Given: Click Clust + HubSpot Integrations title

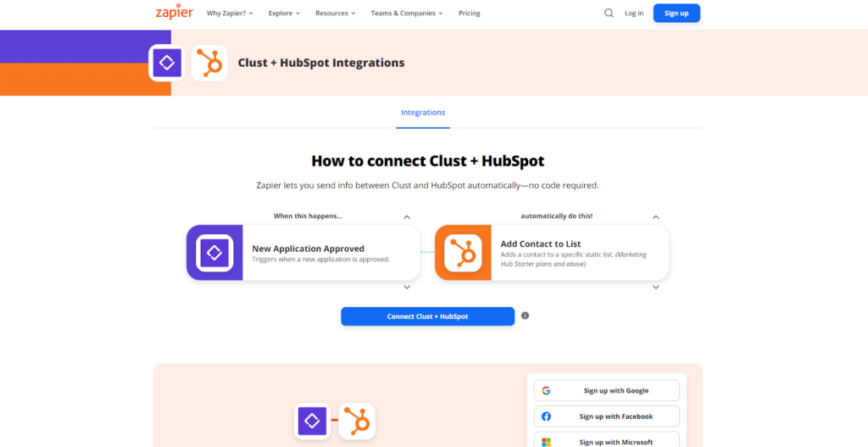Looking at the screenshot, I should [x=321, y=63].
